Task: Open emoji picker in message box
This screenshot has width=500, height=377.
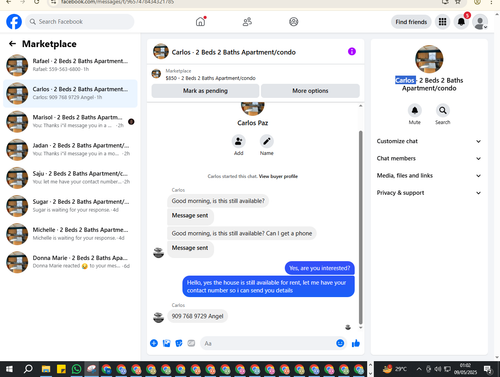Action: click(x=340, y=343)
